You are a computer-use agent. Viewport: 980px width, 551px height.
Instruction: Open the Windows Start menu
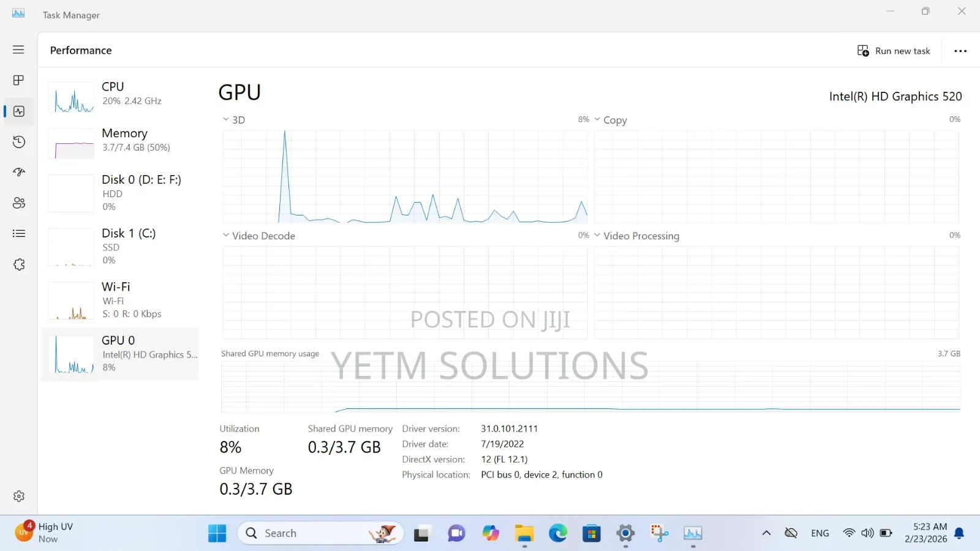[217, 533]
